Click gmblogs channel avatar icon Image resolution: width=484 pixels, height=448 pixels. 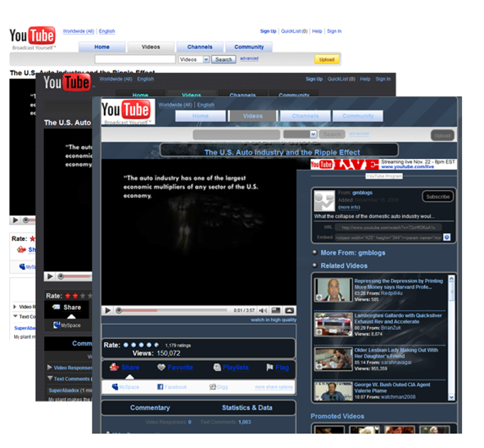click(x=324, y=201)
